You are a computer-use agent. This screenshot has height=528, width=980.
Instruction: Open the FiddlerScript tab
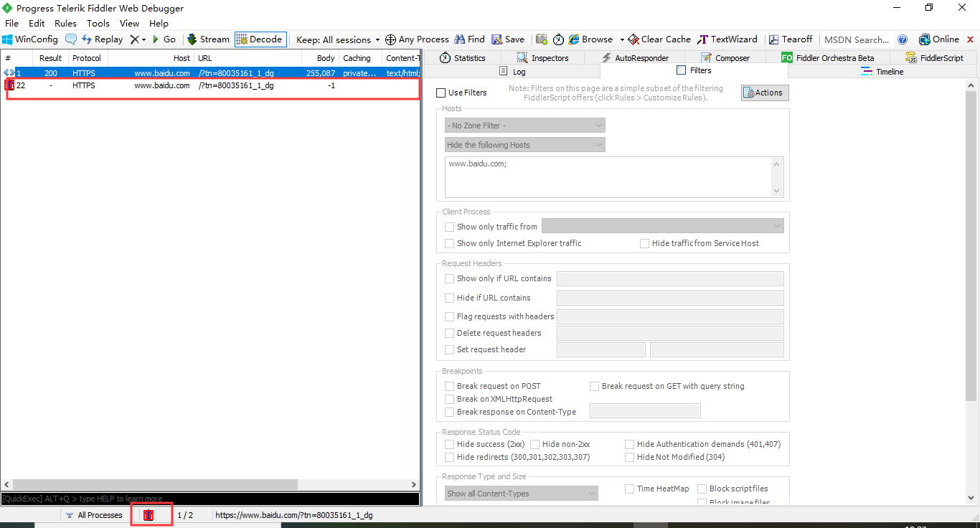pos(936,57)
